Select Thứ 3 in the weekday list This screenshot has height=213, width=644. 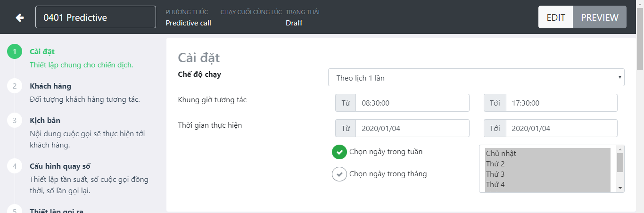(x=495, y=174)
